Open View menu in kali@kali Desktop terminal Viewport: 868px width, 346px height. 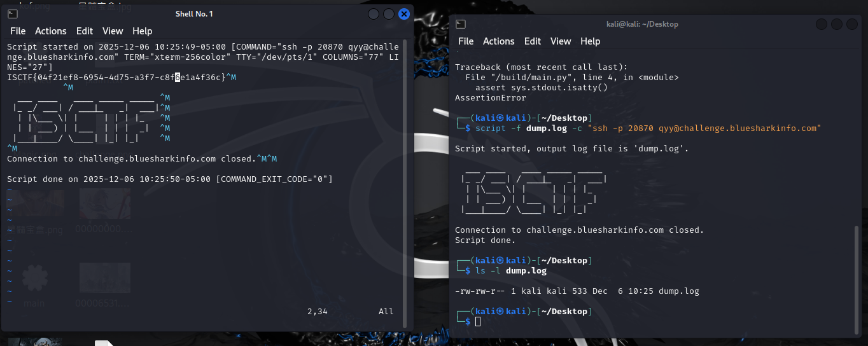click(561, 41)
